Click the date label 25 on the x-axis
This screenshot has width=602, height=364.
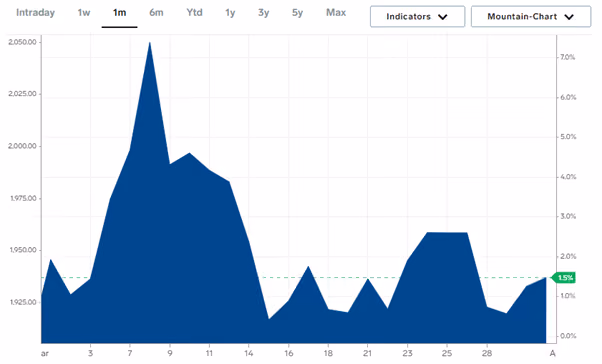447,353
